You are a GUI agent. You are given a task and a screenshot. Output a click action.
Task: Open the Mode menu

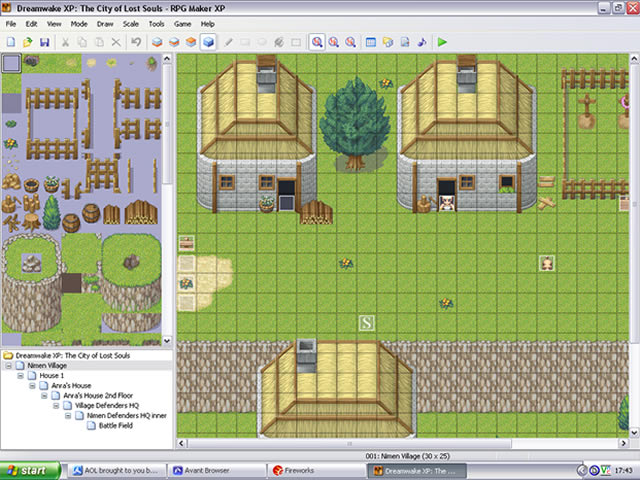79,24
